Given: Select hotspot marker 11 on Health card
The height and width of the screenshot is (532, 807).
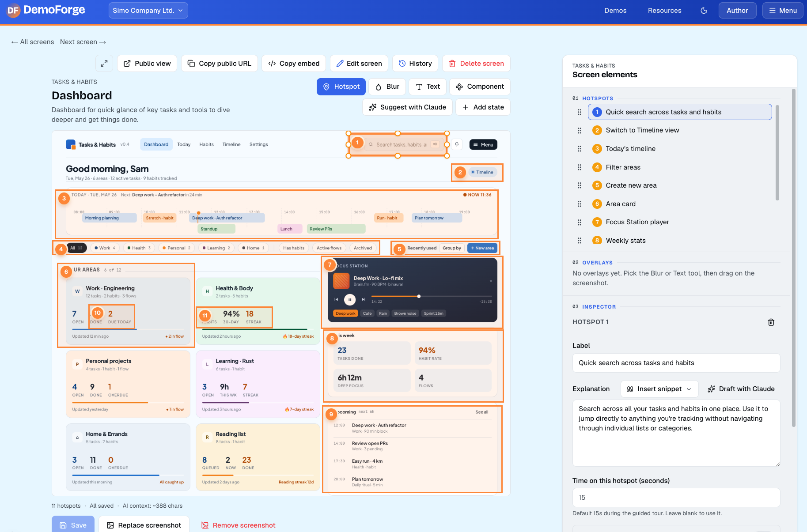Looking at the screenshot, I should pyautogui.click(x=205, y=316).
